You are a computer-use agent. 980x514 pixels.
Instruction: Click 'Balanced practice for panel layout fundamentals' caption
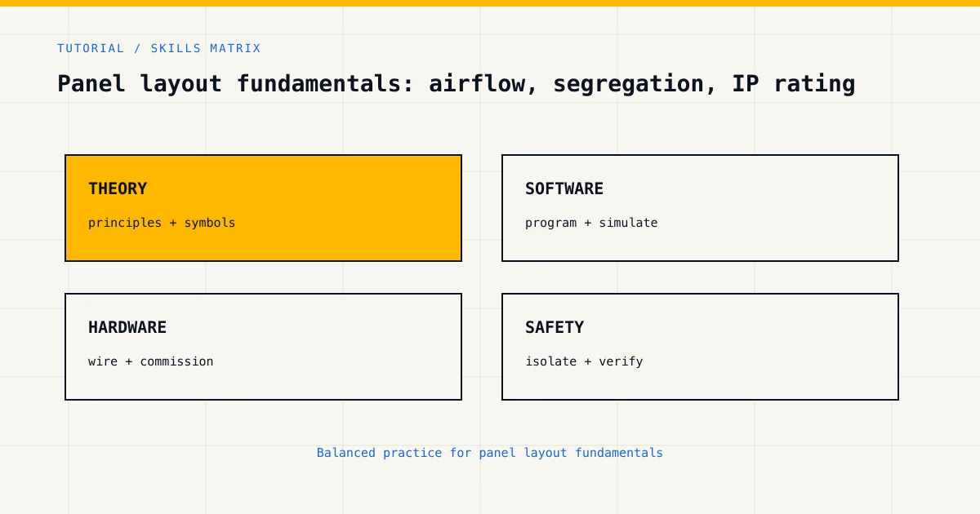click(x=490, y=453)
